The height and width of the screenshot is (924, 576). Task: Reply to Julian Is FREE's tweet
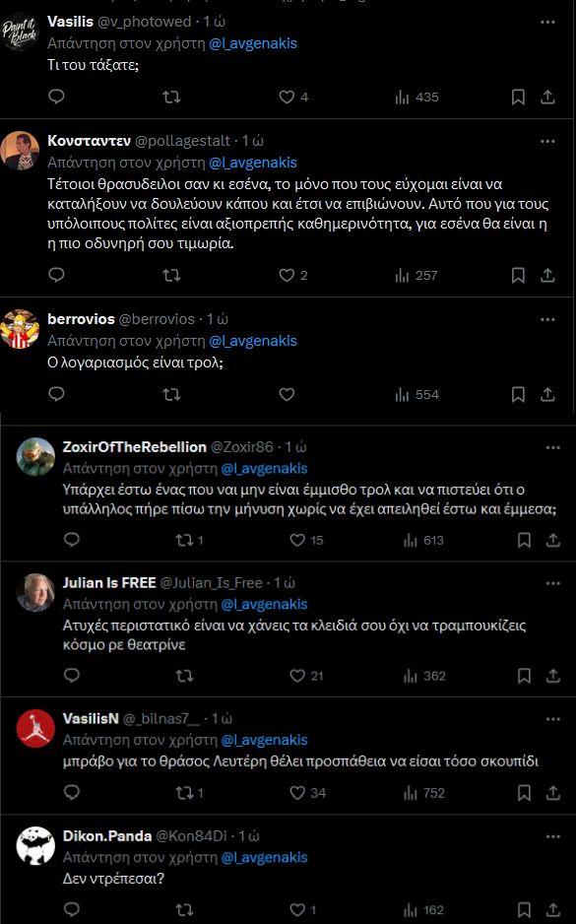pos(71,676)
